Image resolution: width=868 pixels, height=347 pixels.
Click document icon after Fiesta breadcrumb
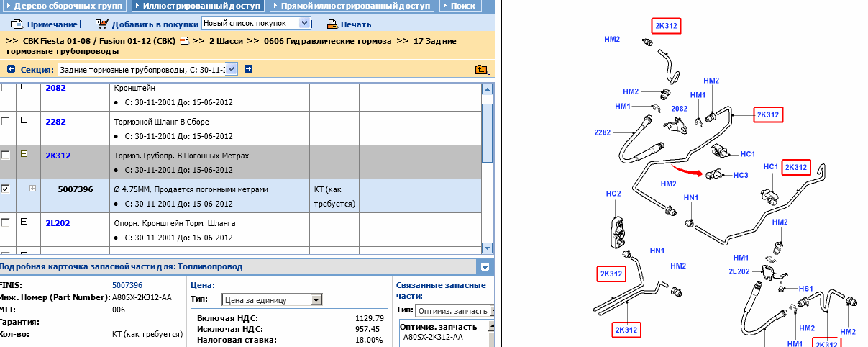tap(184, 42)
